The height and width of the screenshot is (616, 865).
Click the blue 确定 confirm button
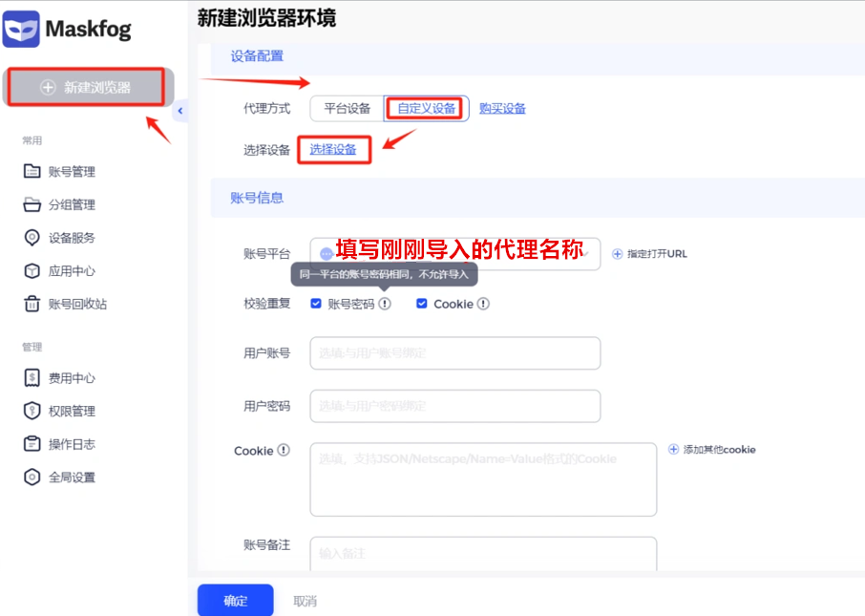235,600
